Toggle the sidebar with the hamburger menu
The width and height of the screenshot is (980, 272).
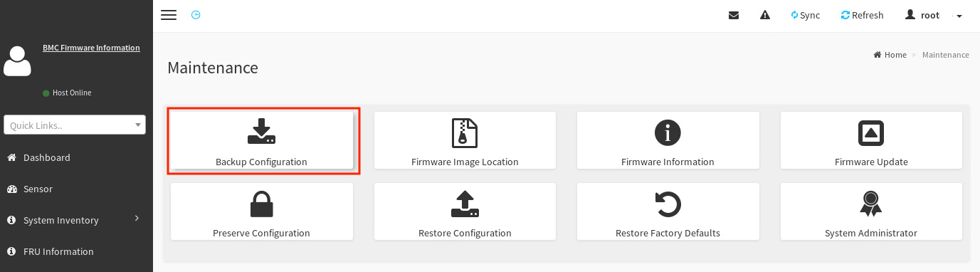(x=169, y=15)
